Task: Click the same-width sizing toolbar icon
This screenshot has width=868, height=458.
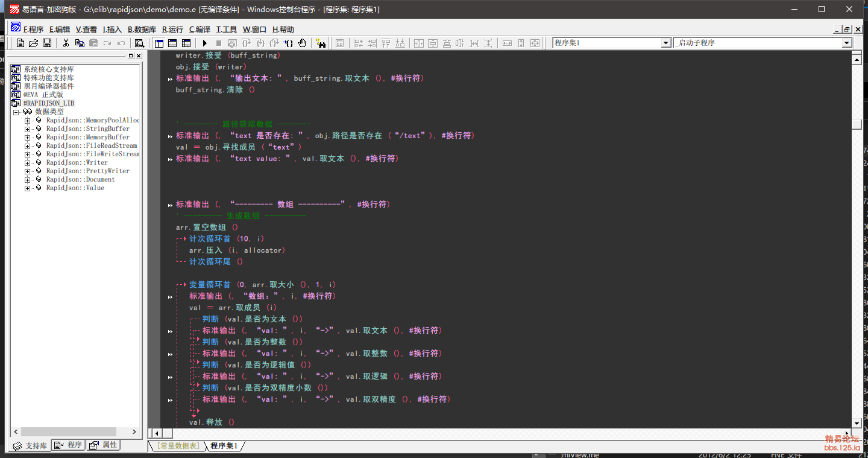Action: tap(507, 43)
